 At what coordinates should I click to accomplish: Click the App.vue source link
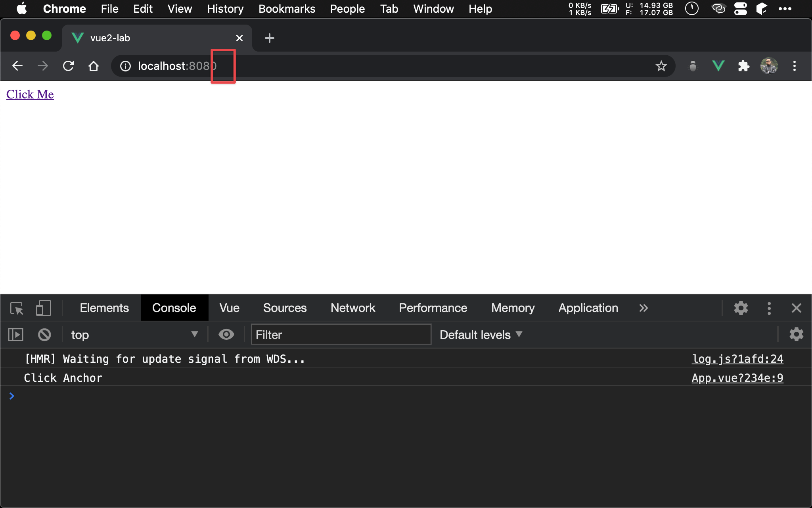[x=737, y=377]
